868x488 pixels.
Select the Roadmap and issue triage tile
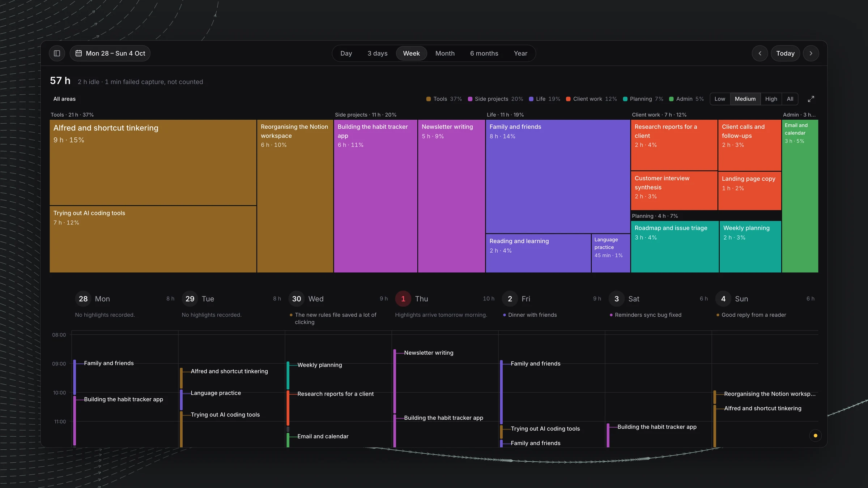[675, 247]
